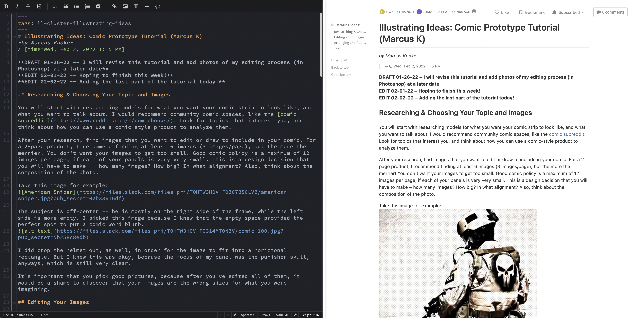Open the Subscribed dropdown
The width and height of the screenshot is (644, 318).
(x=568, y=12)
